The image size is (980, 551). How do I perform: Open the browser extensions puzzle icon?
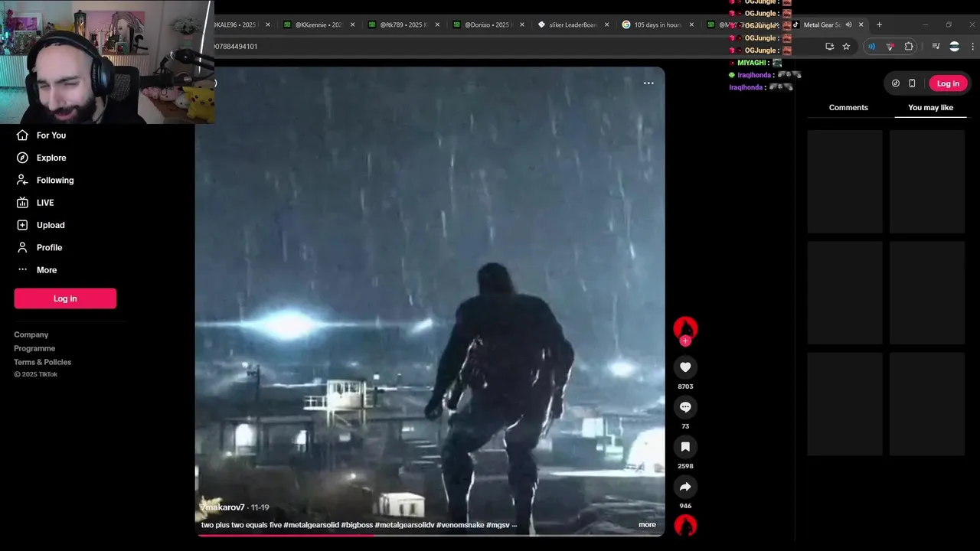coord(909,47)
